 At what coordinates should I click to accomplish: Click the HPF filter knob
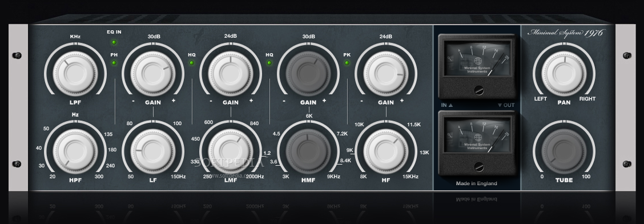(x=75, y=151)
